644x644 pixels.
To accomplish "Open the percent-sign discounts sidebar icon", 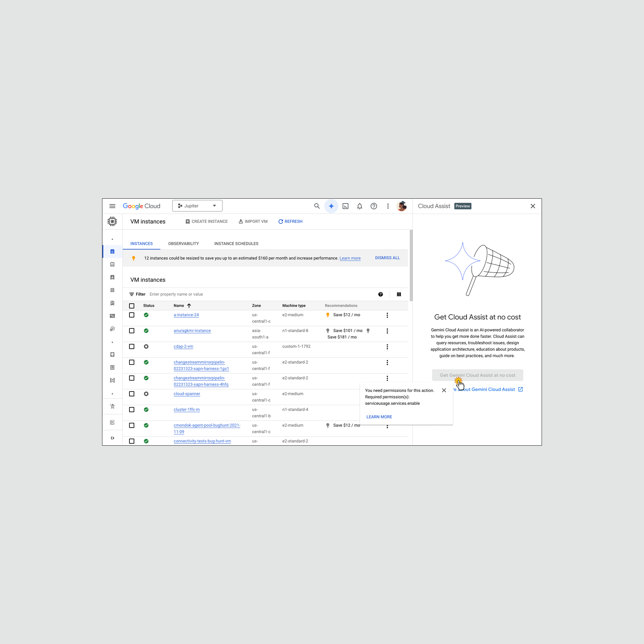I will point(112,316).
